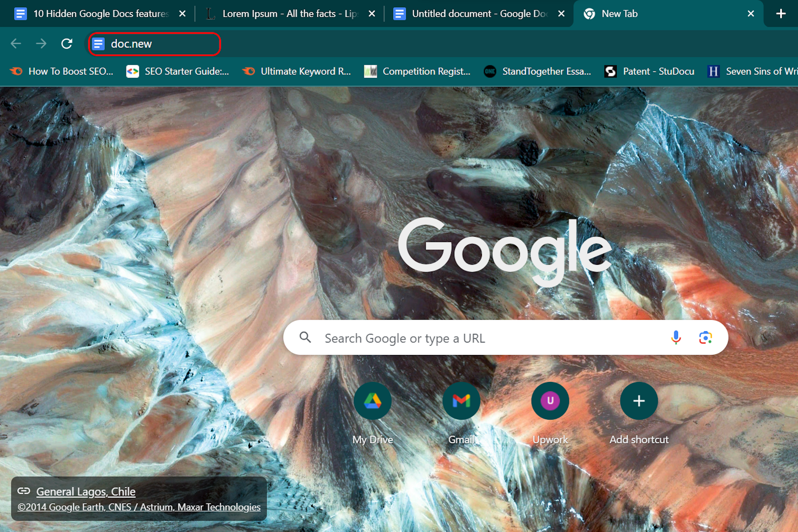Open Google Lens image search icon
Screen dimensions: 798x532
click(x=705, y=337)
